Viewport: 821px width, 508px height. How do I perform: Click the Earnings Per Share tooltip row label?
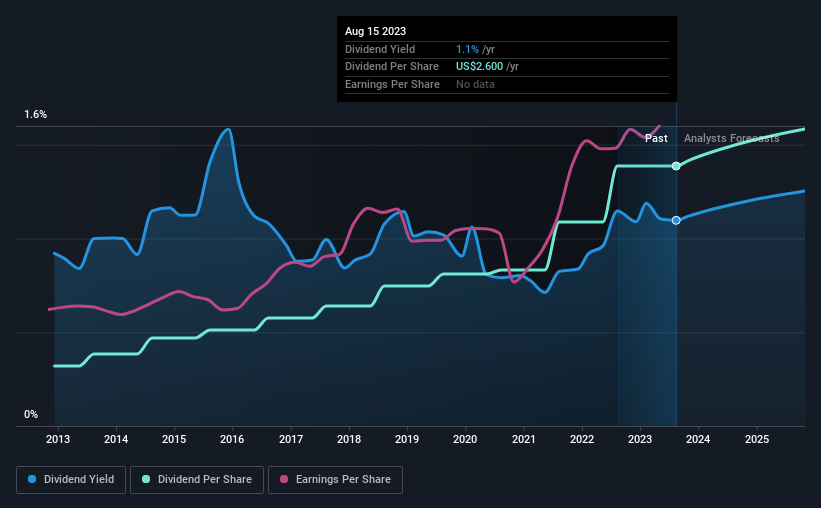(x=392, y=84)
